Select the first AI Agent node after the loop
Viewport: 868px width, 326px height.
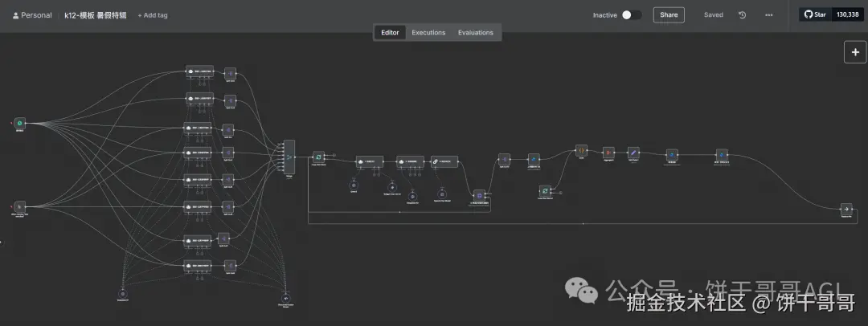tap(369, 161)
